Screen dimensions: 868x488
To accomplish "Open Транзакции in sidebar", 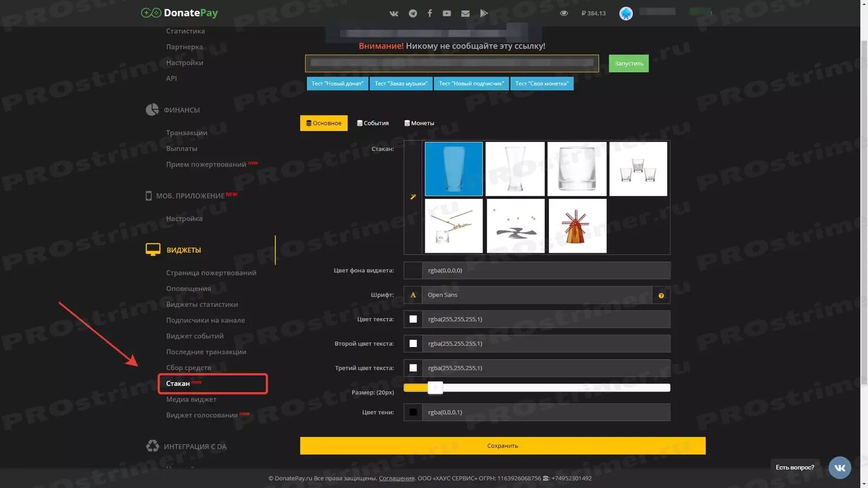I will 187,132.
